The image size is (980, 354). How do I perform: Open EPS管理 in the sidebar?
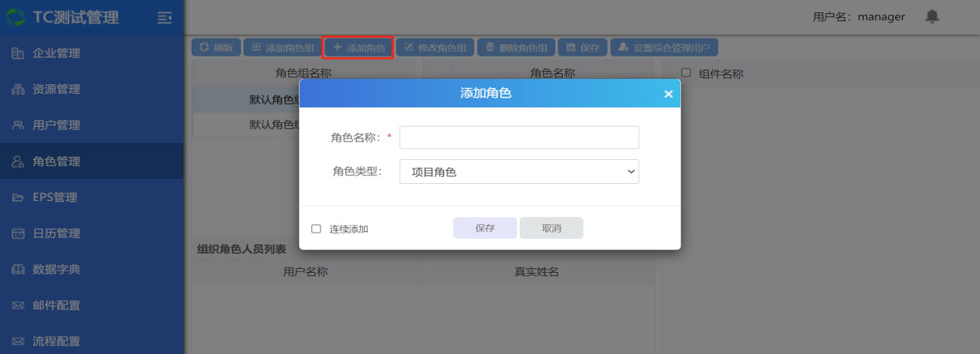[x=92, y=197]
